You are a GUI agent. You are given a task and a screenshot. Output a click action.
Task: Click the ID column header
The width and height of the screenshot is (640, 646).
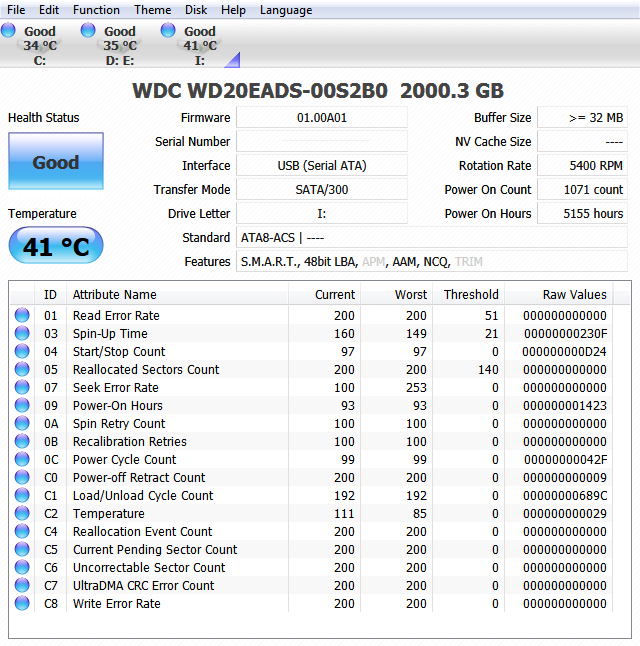[x=50, y=295]
